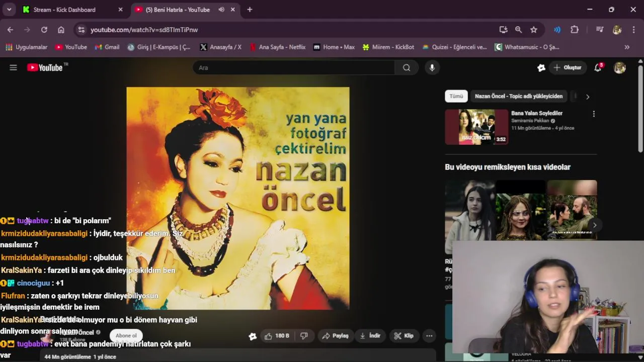The height and width of the screenshot is (362, 644).
Task: Open the Ana Sayfa - Netflix bookmark
Action: [x=277, y=47]
